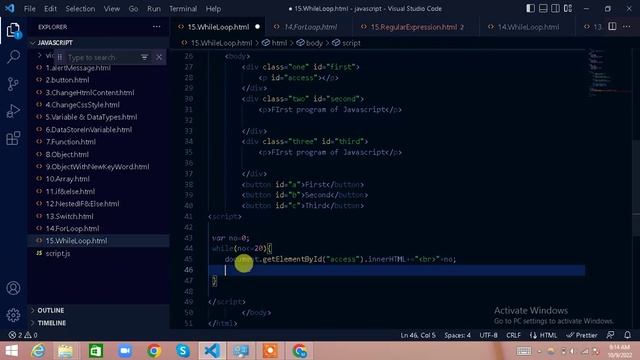Viewport: 640px width, 360px height.
Task: Open 4.ChangeCssStyle.html in explorer
Action: [82, 105]
